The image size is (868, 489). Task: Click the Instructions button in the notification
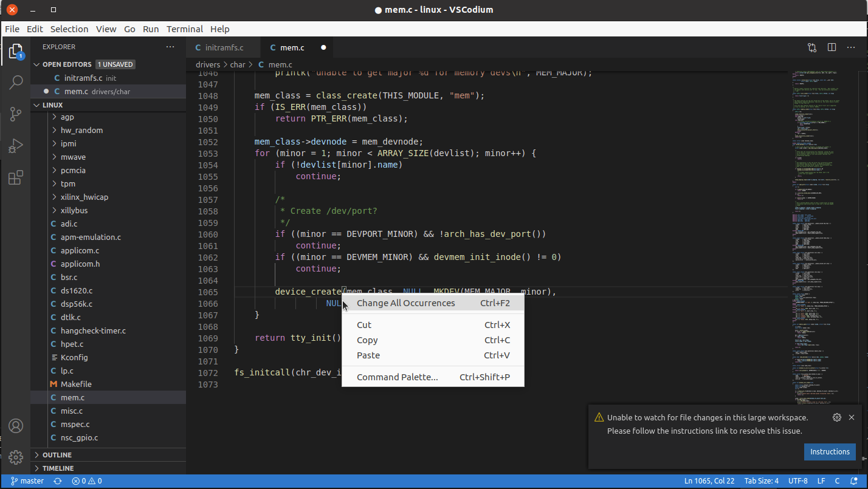(830, 451)
